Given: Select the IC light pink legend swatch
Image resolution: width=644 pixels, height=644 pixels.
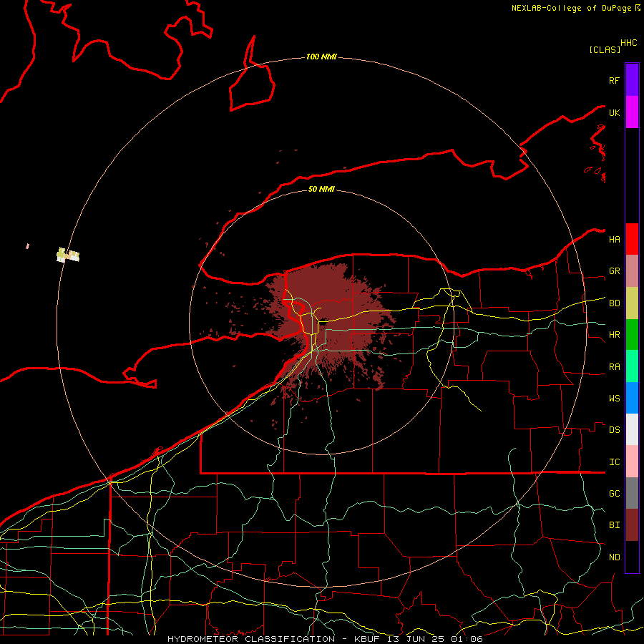Looking at the screenshot, I should [632, 462].
